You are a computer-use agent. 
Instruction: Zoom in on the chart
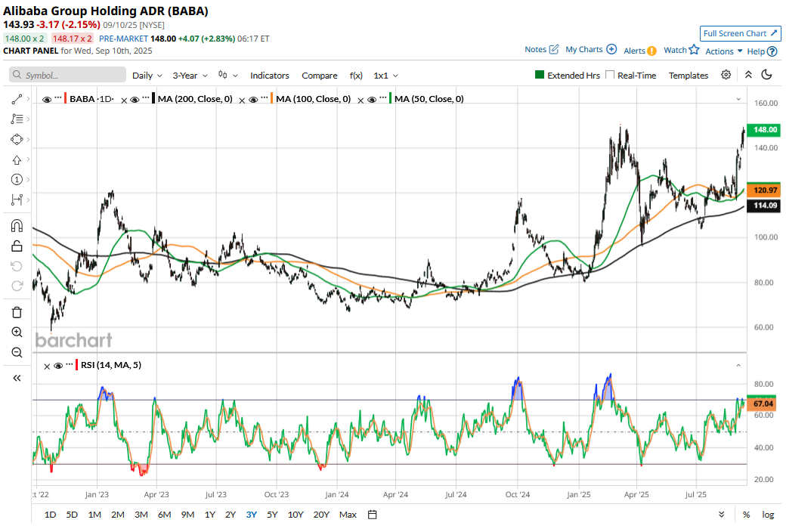point(17,332)
